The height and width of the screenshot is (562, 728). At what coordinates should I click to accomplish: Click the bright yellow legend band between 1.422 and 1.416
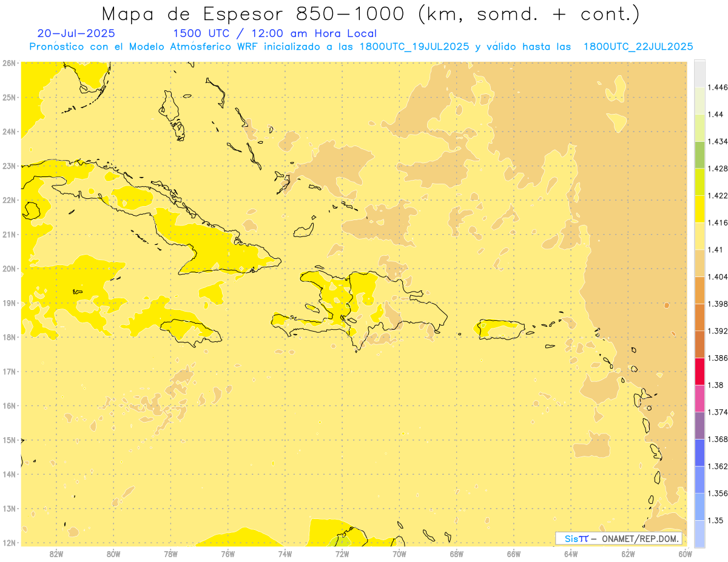coord(699,209)
